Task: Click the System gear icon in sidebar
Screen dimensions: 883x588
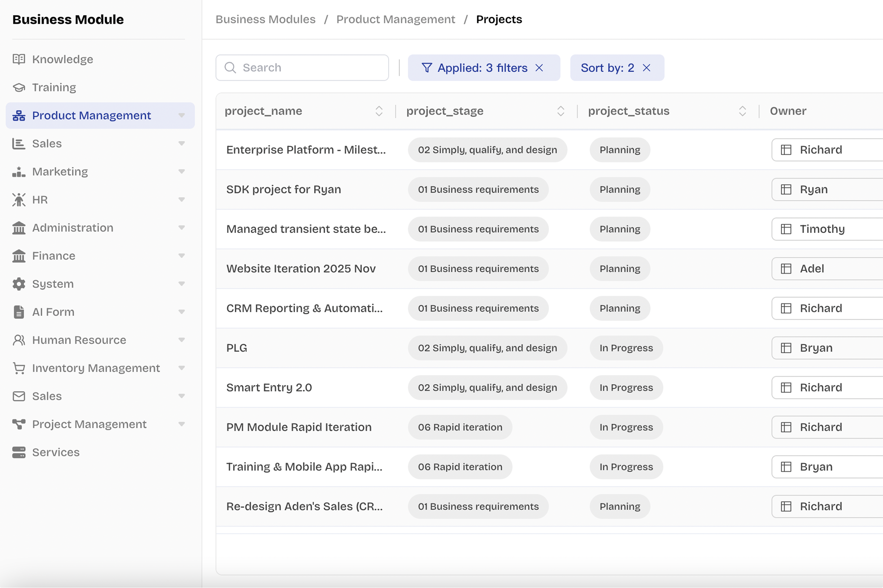Action: [18, 284]
